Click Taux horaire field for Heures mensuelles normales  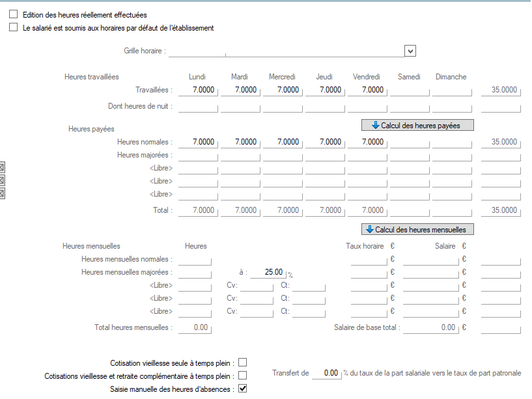[369, 259]
